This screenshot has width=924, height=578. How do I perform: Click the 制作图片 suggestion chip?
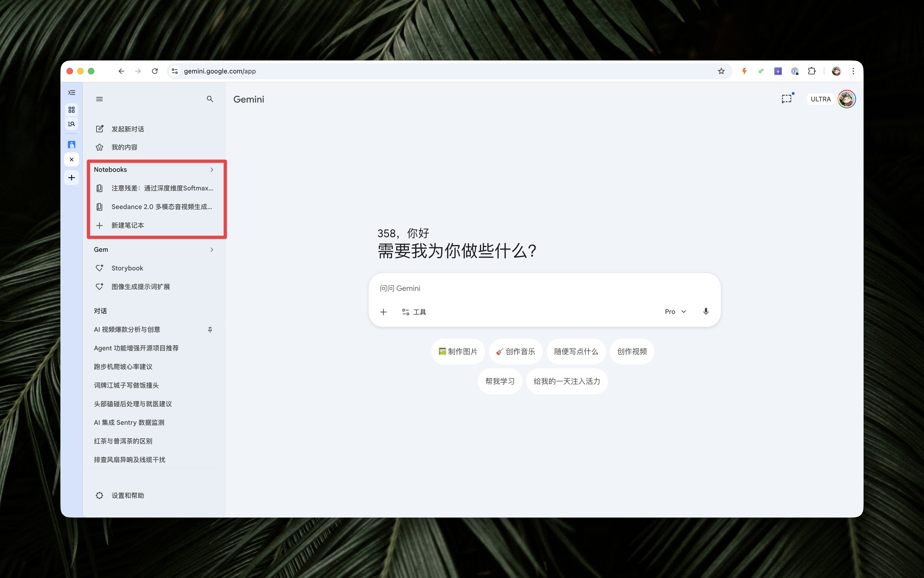[458, 351]
